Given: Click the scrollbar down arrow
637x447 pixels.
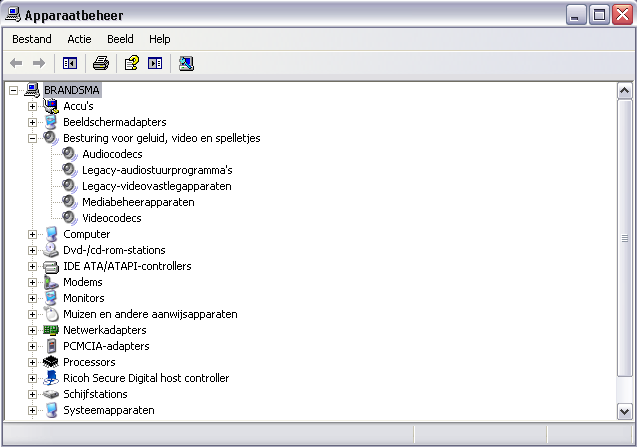Looking at the screenshot, I should pyautogui.click(x=624, y=411).
